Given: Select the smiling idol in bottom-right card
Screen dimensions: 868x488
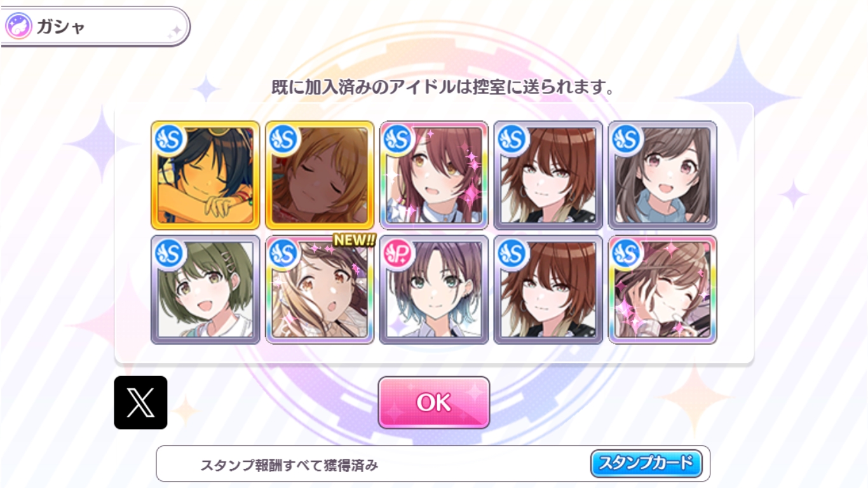Looking at the screenshot, I should click(x=663, y=290).
